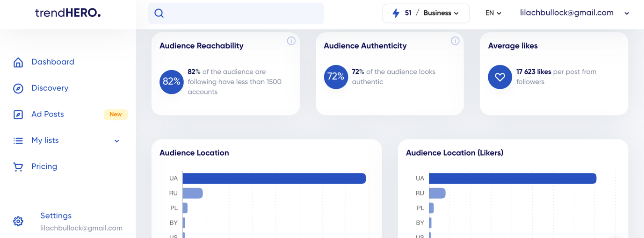Open the Pricing page

[x=44, y=166]
